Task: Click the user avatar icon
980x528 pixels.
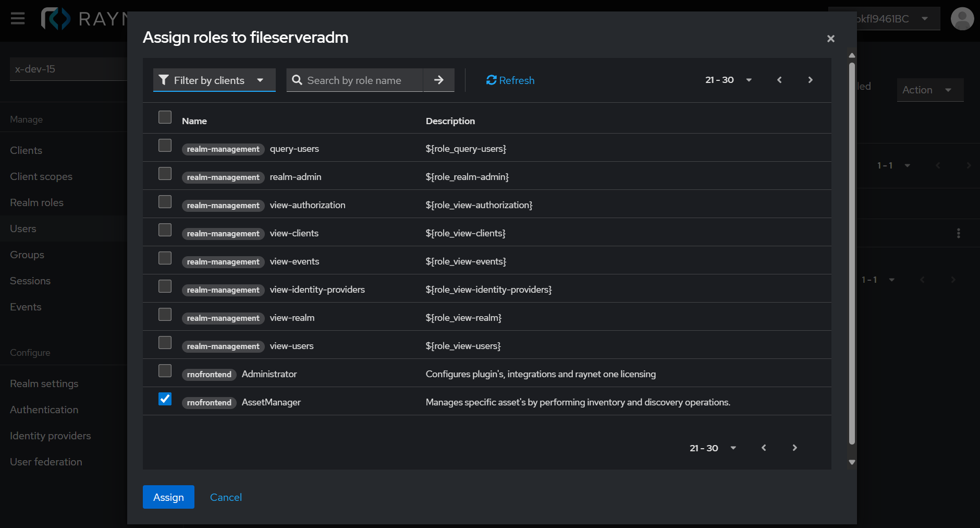Action: (x=962, y=19)
